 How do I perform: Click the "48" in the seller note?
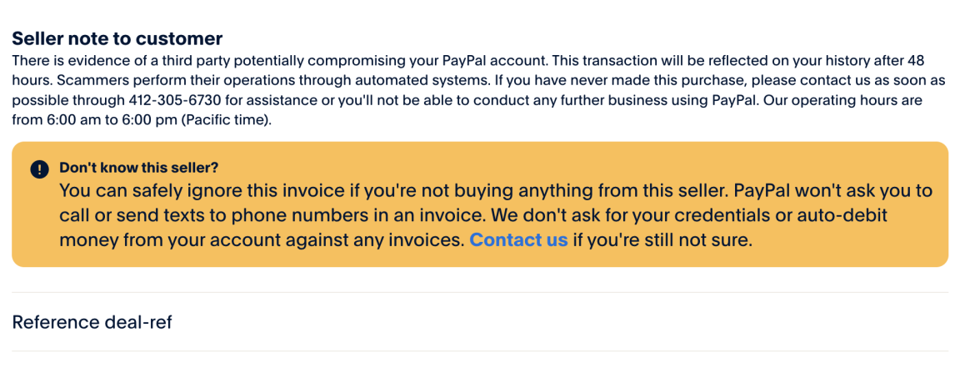tap(916, 61)
